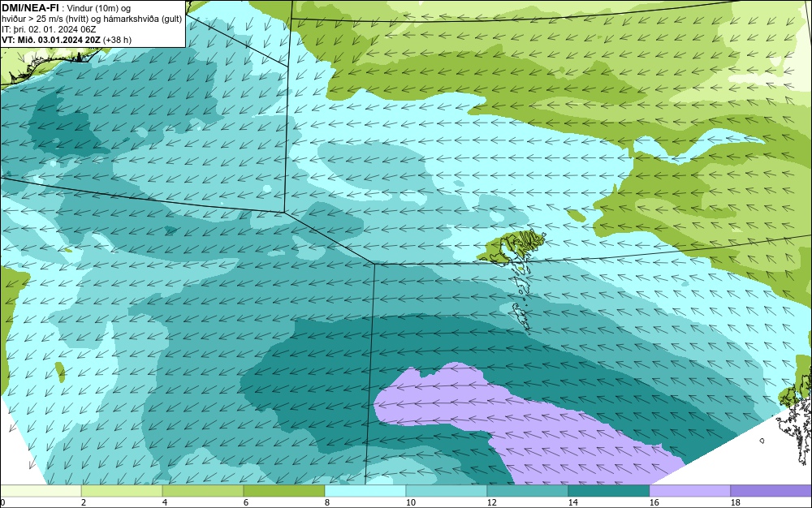Click the 2–4 m/s legend color swatch
This screenshot has width=812, height=508.
pyautogui.click(x=122, y=491)
